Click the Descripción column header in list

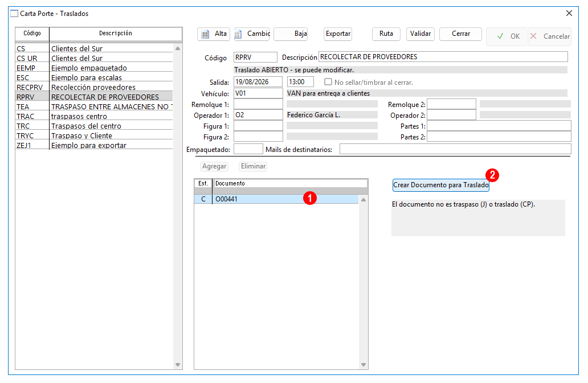(116, 34)
